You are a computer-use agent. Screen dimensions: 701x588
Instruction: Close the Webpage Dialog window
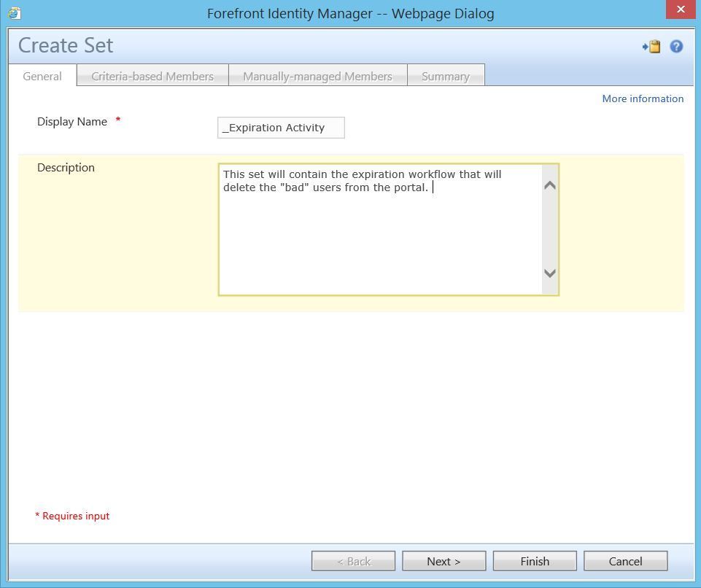[x=681, y=9]
